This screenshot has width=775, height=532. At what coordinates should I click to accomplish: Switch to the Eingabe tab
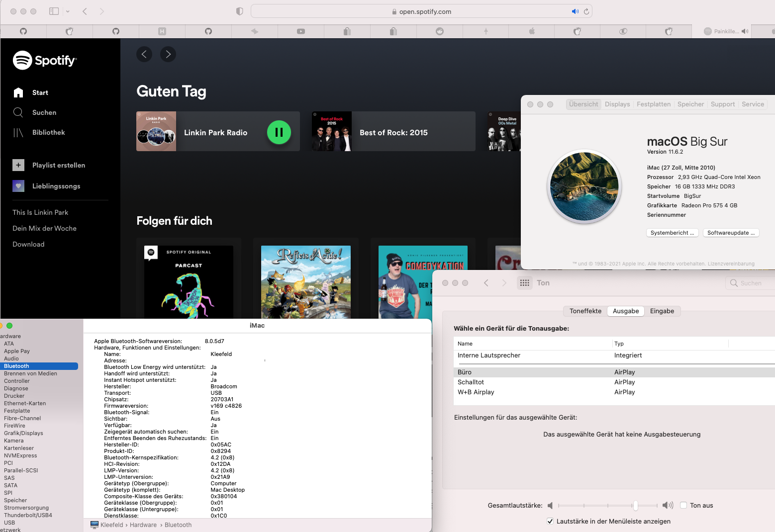tap(662, 311)
